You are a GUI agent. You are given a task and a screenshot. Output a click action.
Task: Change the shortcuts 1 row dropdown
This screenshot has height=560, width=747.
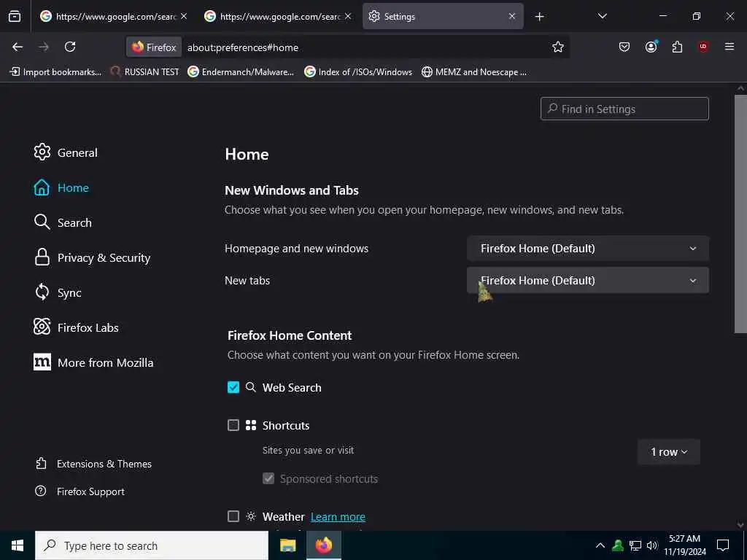(x=669, y=452)
